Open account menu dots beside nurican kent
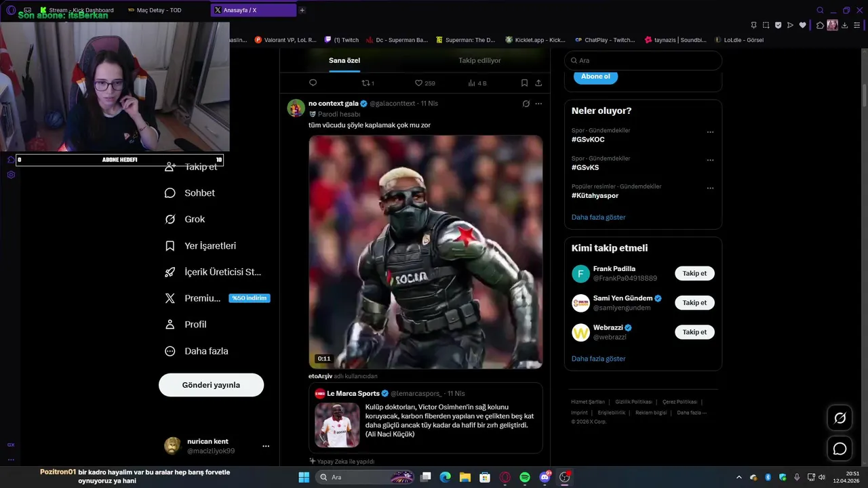 point(266,446)
